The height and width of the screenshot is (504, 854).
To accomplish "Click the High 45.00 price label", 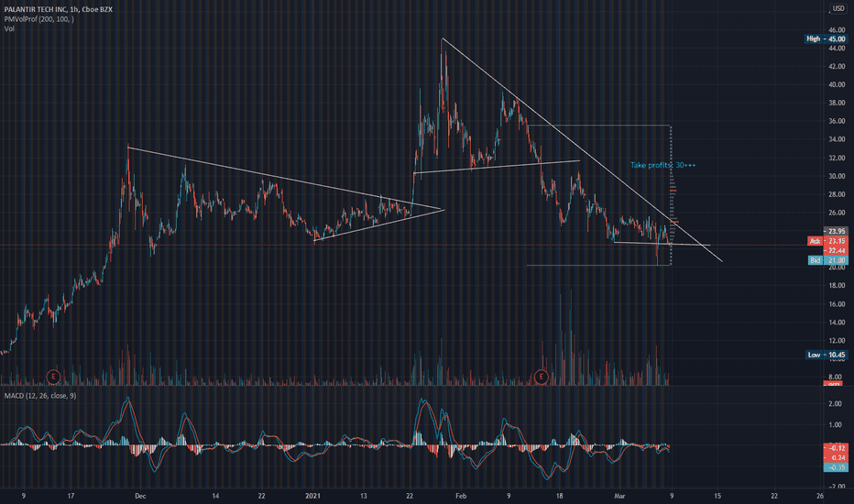I will click(827, 38).
